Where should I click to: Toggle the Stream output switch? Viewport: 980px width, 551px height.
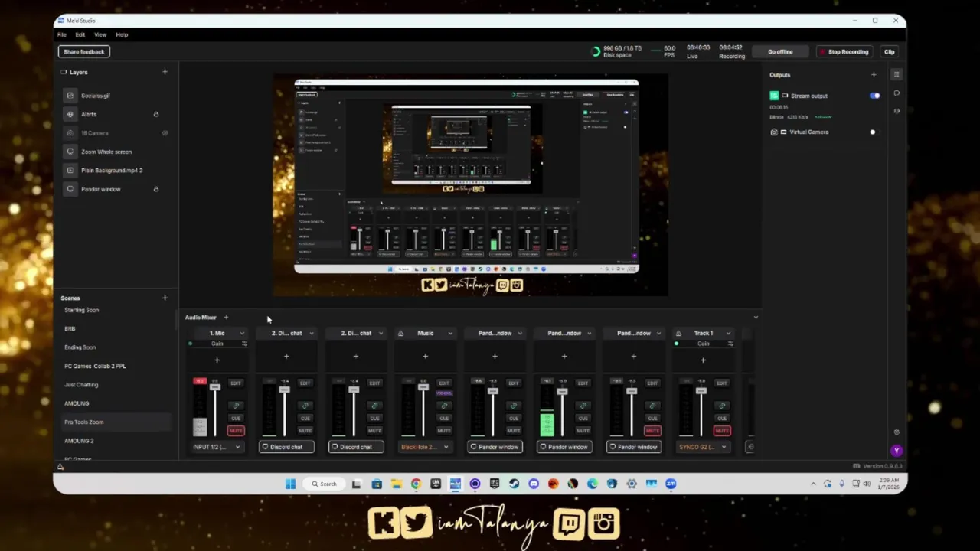pyautogui.click(x=874, y=96)
